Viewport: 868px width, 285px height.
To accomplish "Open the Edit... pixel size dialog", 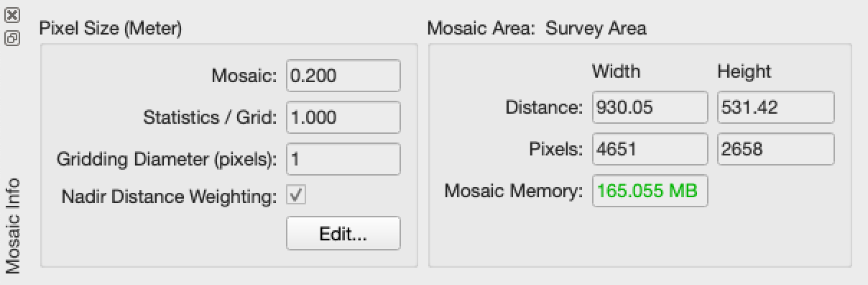I will pos(343,234).
